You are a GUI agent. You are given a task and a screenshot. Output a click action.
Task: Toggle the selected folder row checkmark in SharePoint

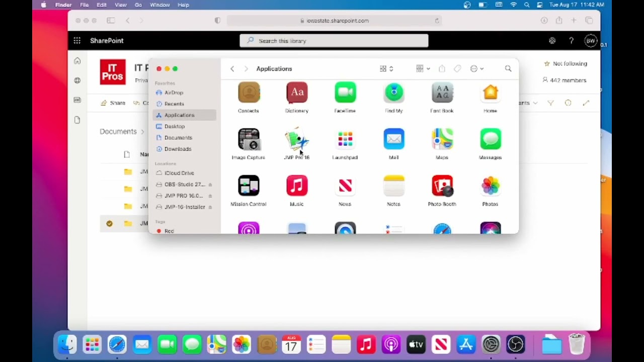(x=109, y=224)
